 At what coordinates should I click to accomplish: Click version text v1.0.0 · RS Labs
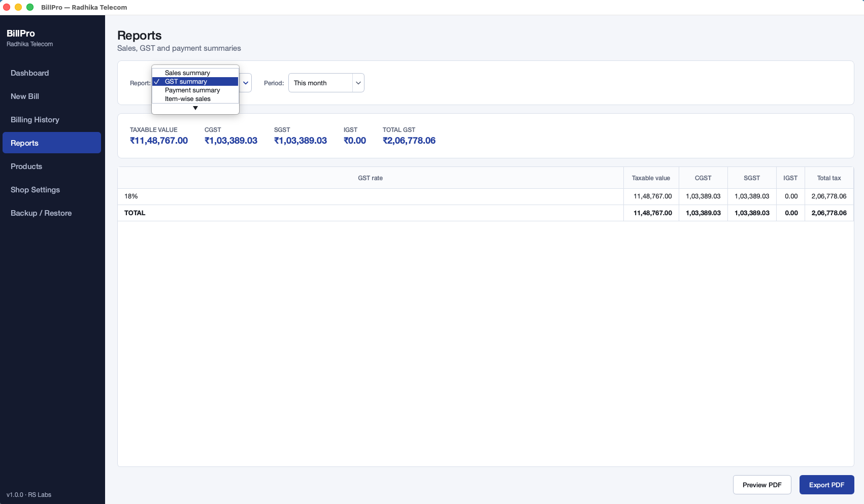click(29, 495)
